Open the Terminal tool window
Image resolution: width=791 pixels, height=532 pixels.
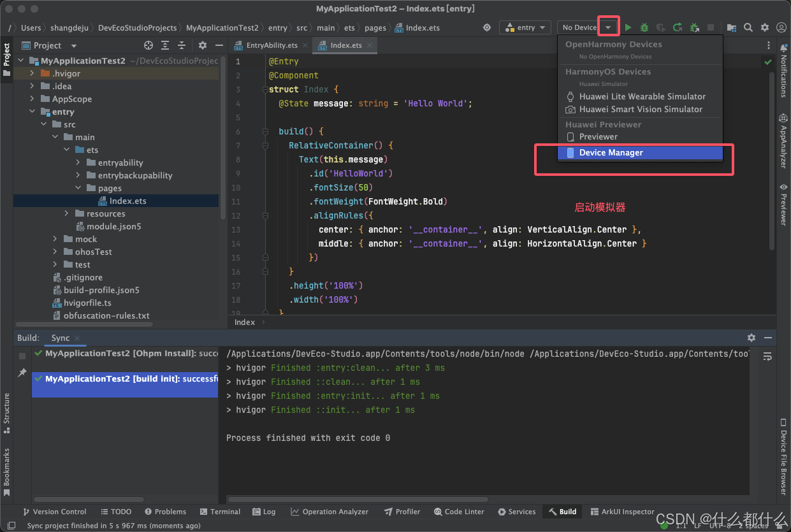pyautogui.click(x=220, y=512)
